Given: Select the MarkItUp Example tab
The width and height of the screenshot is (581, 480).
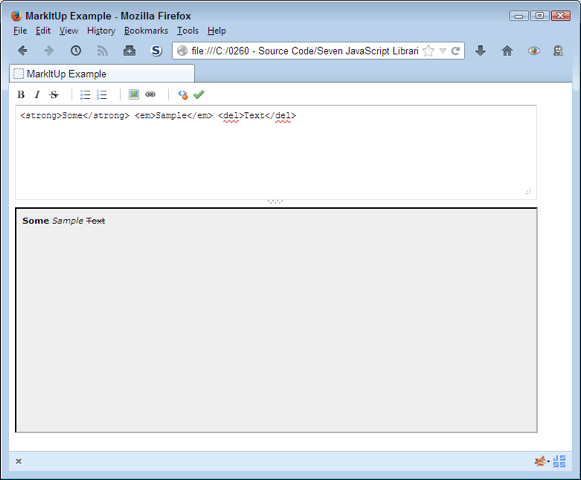Looking at the screenshot, I should (x=102, y=74).
